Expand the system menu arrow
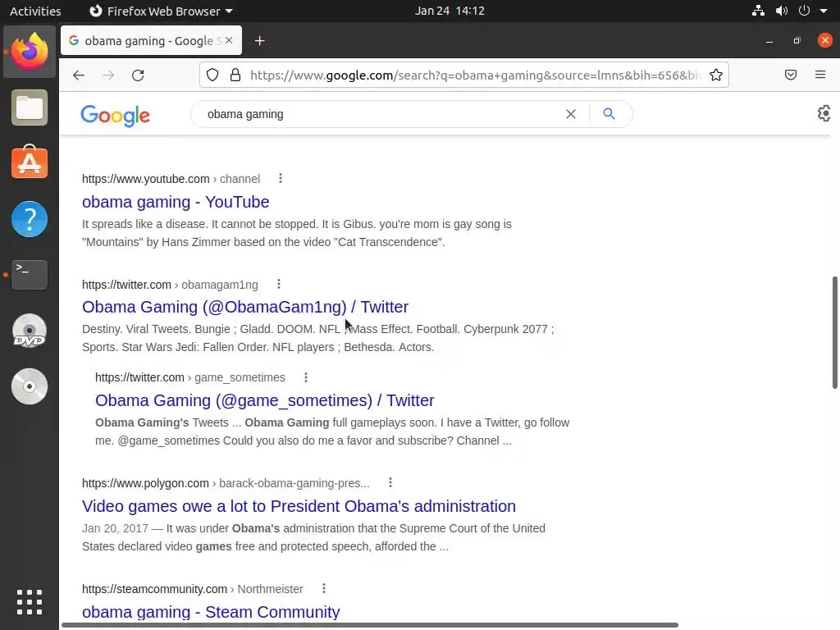Image resolution: width=840 pixels, height=630 pixels. coord(824,11)
